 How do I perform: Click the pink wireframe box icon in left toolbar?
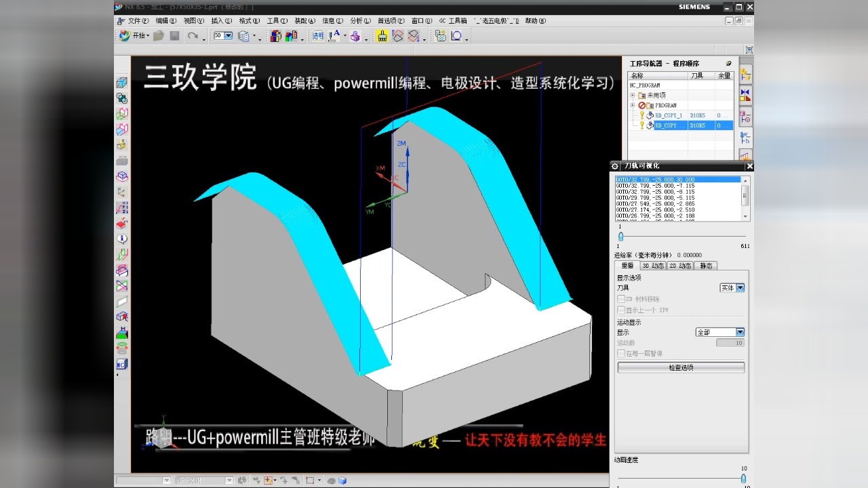click(122, 114)
